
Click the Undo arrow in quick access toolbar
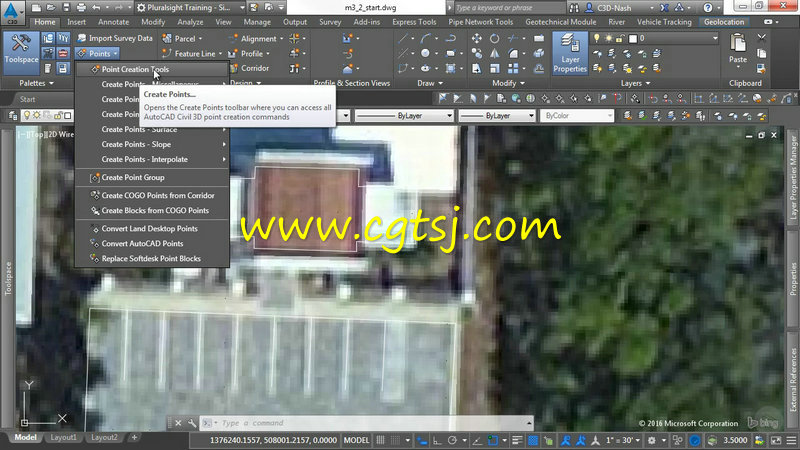(96, 8)
